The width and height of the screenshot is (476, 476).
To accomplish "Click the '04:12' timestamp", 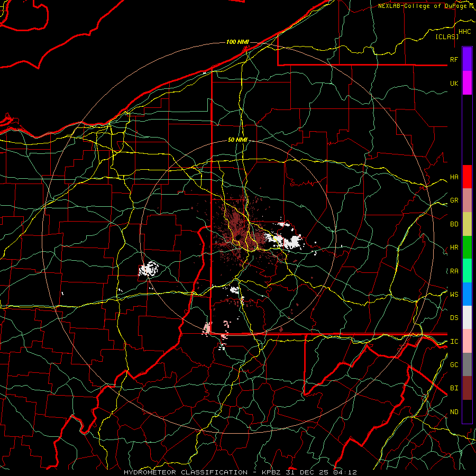I will pos(345,472).
